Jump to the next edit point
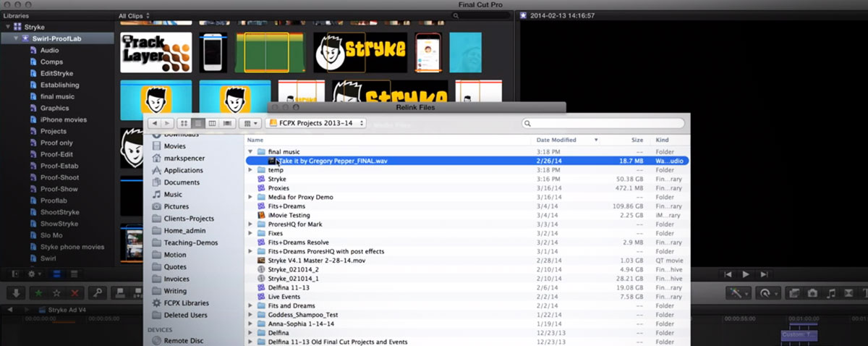 pos(764,274)
